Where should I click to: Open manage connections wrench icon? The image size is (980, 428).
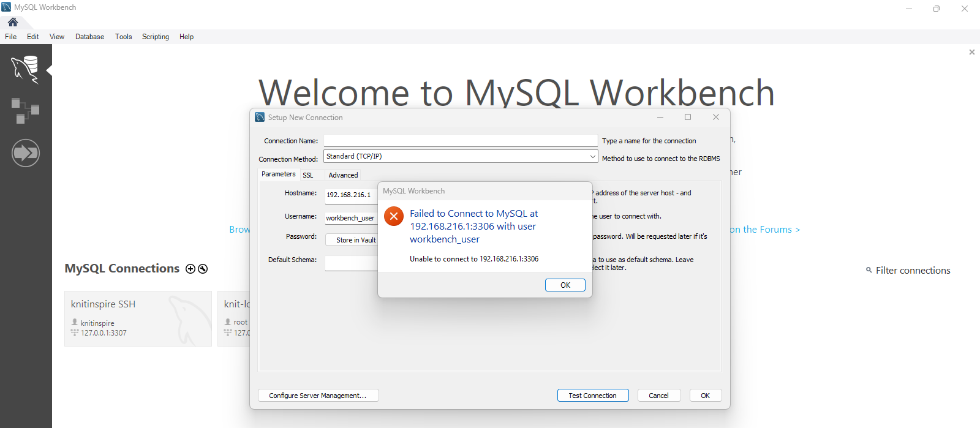(x=203, y=269)
